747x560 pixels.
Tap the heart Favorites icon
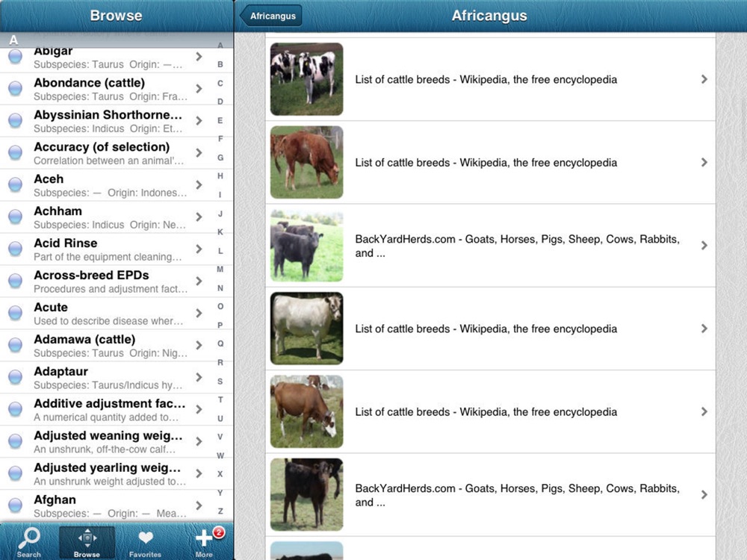(x=146, y=538)
